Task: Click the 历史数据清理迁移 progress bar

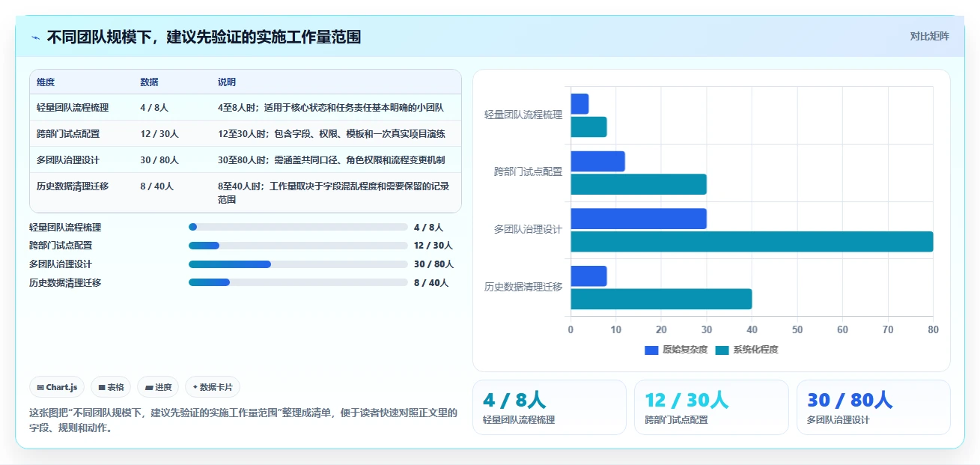Action: point(298,282)
